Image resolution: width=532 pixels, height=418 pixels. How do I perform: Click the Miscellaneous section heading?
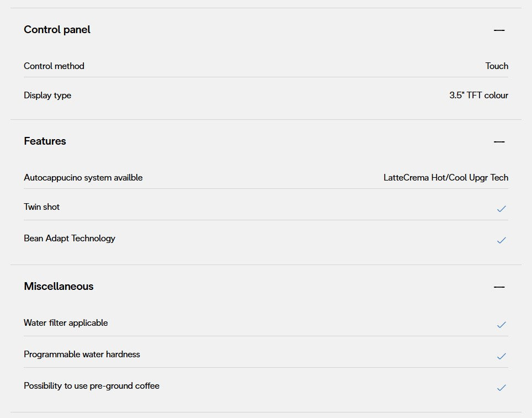[x=58, y=287]
